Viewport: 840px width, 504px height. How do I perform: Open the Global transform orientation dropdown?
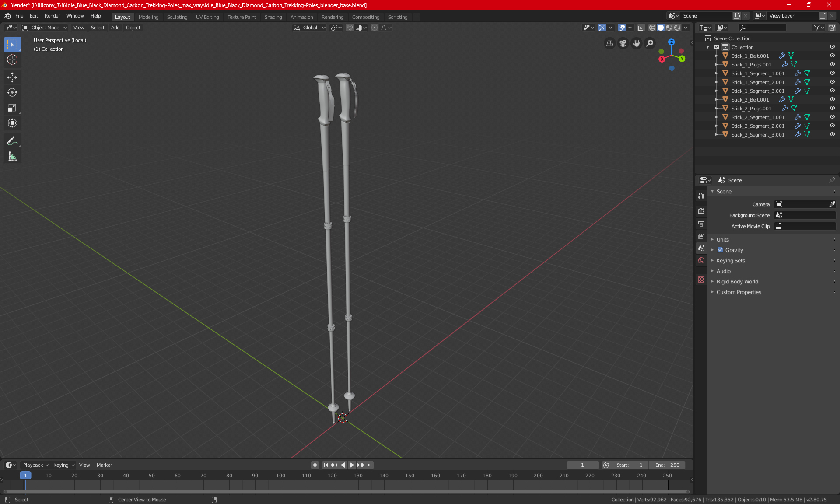(x=310, y=28)
